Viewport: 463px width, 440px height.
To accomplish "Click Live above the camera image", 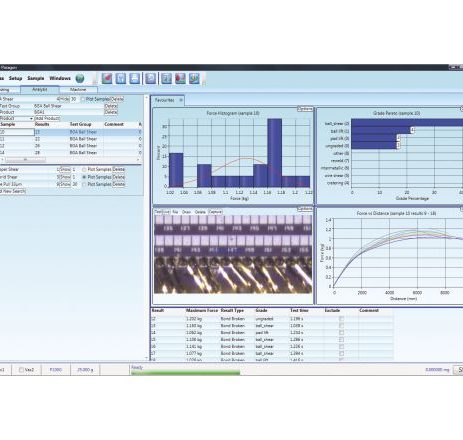I will click(166, 212).
